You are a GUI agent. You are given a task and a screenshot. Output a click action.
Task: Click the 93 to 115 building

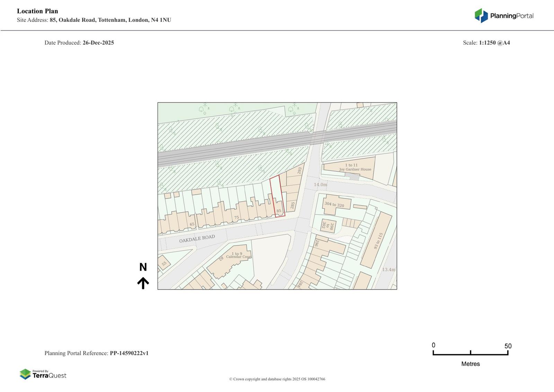tap(378, 241)
